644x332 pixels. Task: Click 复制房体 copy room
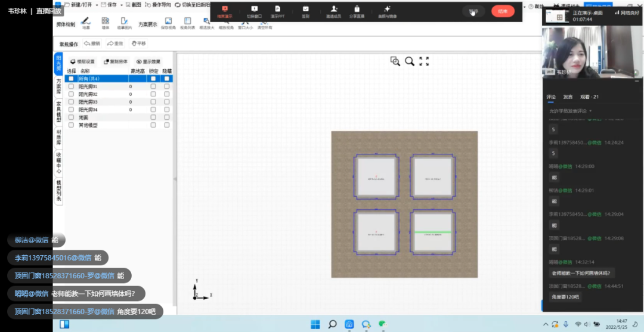coord(116,61)
